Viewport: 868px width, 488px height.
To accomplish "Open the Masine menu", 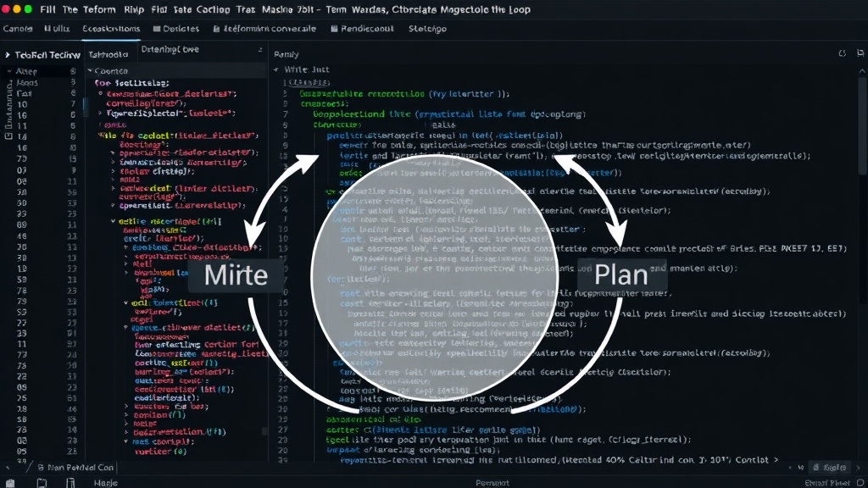I will [x=278, y=9].
